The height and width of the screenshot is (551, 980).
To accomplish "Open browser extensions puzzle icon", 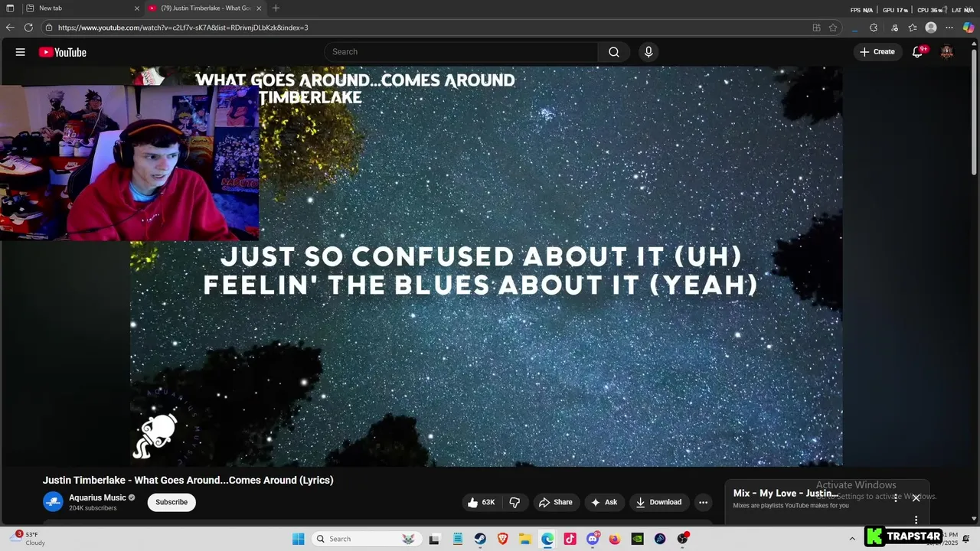I will point(874,28).
